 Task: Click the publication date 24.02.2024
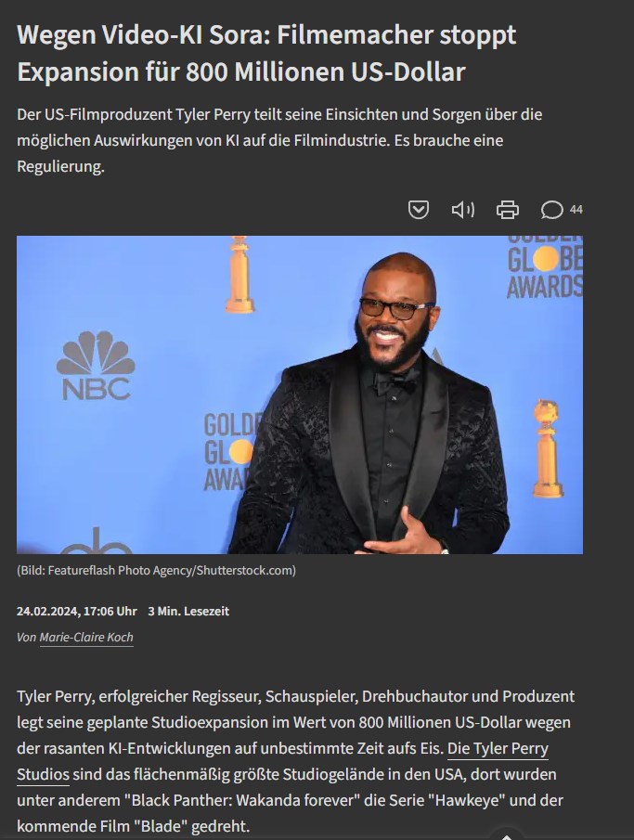77,612
